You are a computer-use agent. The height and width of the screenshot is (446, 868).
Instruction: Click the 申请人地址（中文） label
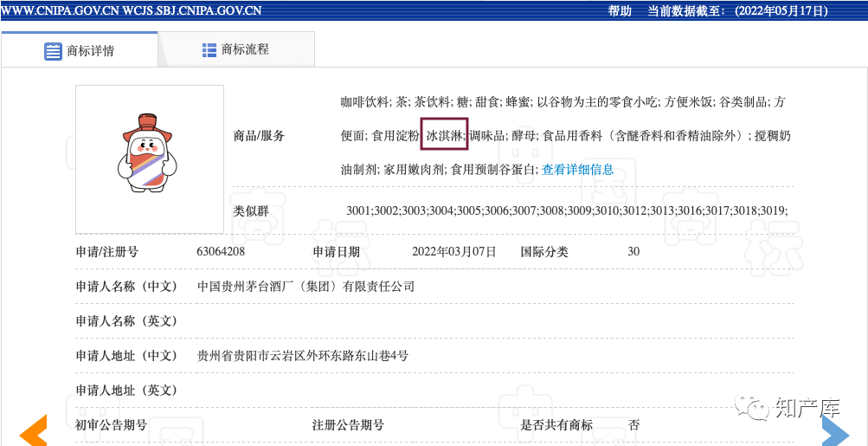[126, 356]
